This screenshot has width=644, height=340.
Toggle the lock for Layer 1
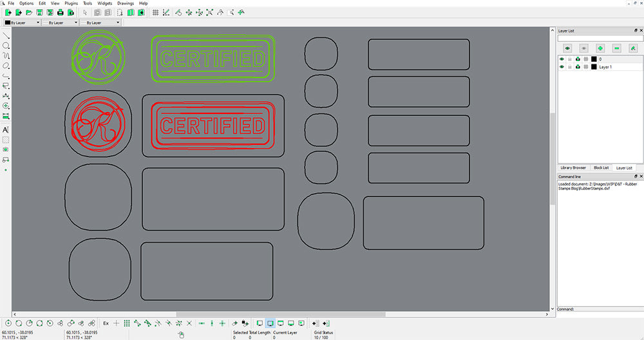coord(569,67)
